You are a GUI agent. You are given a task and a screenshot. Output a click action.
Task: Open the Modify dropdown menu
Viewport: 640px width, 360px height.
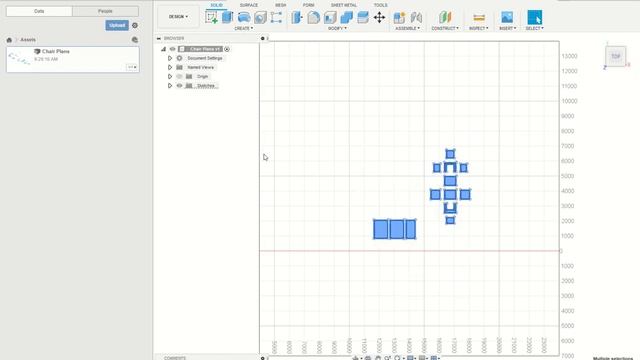[x=337, y=29]
